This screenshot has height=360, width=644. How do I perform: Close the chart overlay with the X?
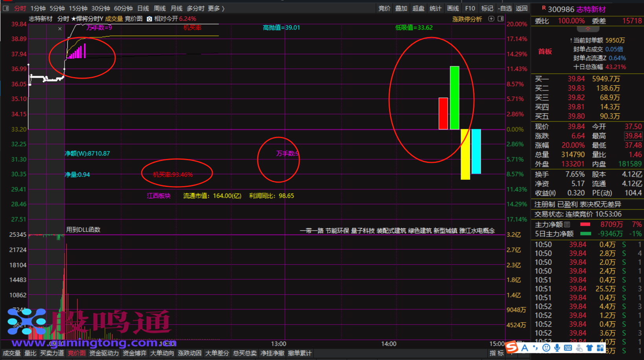coord(60,29)
